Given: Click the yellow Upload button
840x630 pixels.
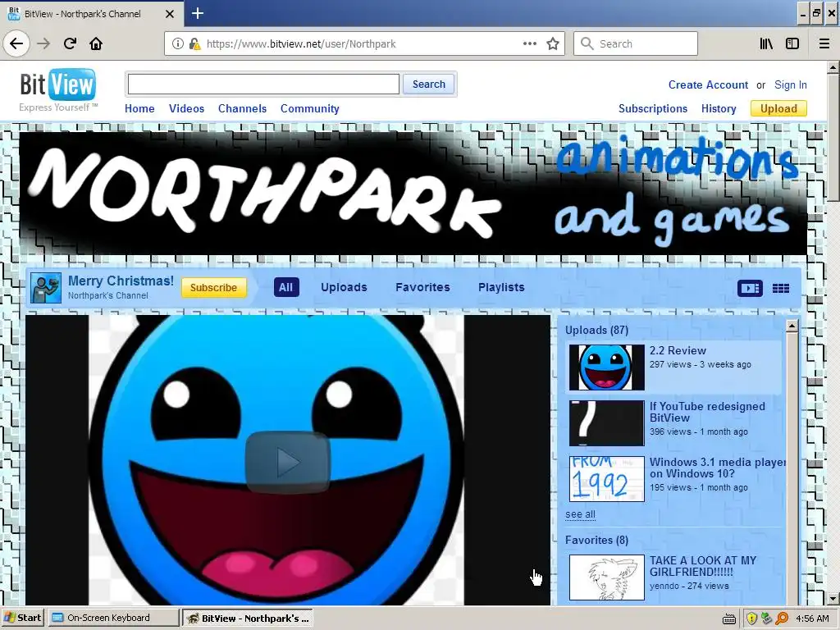Looking at the screenshot, I should 779,108.
